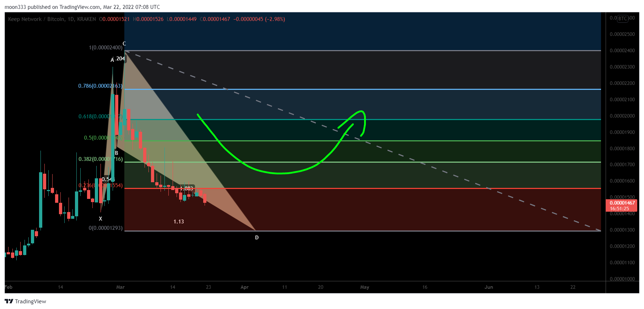
Task: Click price axis label 0.00002400
Action: coord(622,50)
